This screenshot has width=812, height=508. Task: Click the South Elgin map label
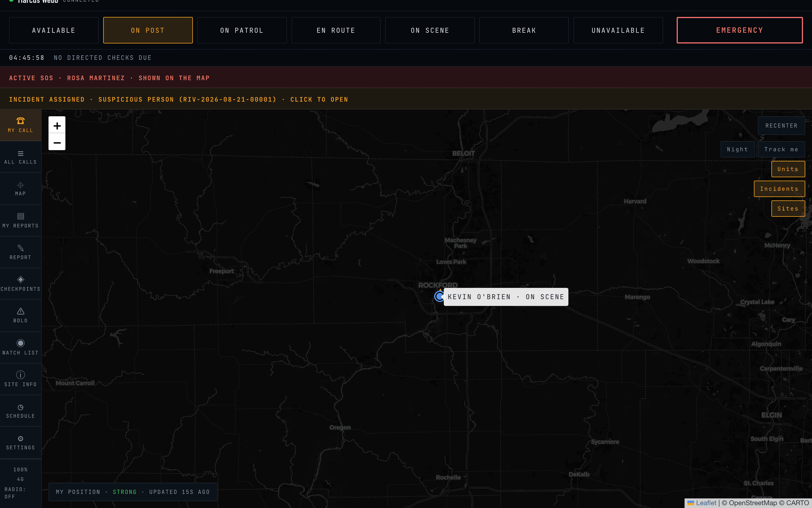coord(767,439)
